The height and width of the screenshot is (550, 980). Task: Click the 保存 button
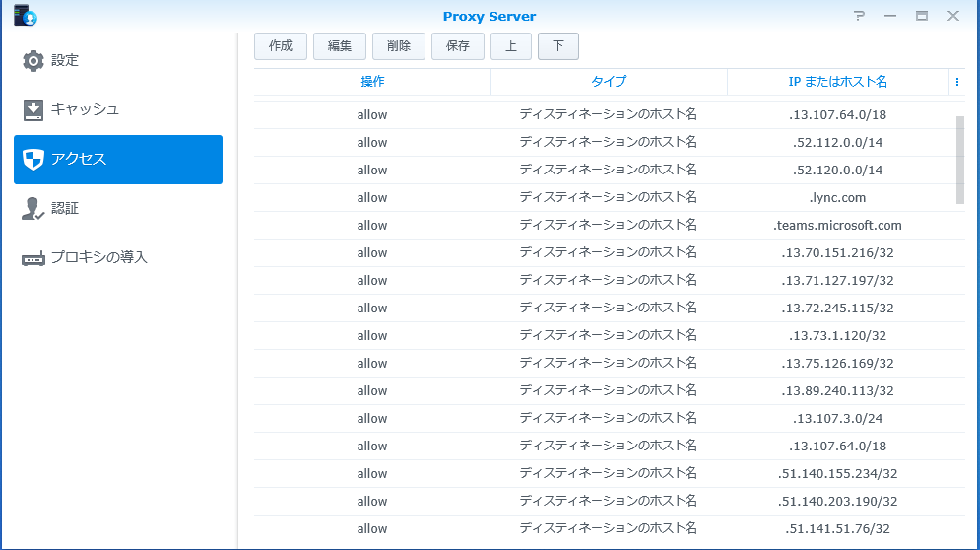click(x=458, y=46)
